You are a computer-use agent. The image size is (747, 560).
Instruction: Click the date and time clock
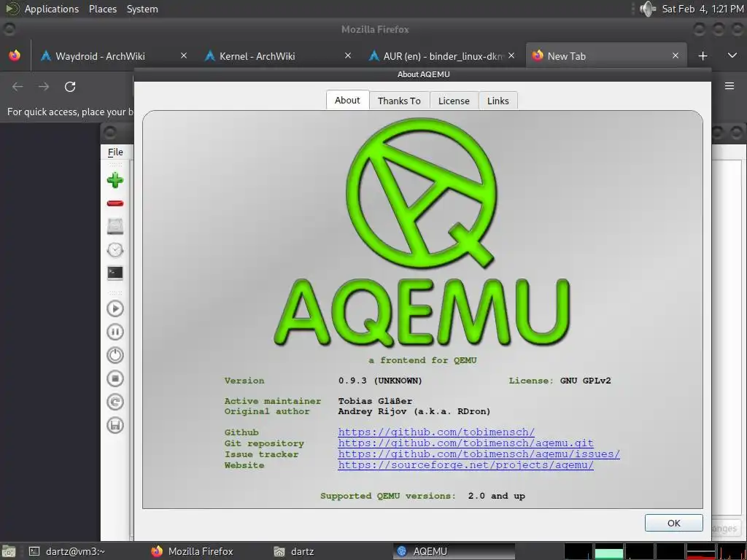703,9
